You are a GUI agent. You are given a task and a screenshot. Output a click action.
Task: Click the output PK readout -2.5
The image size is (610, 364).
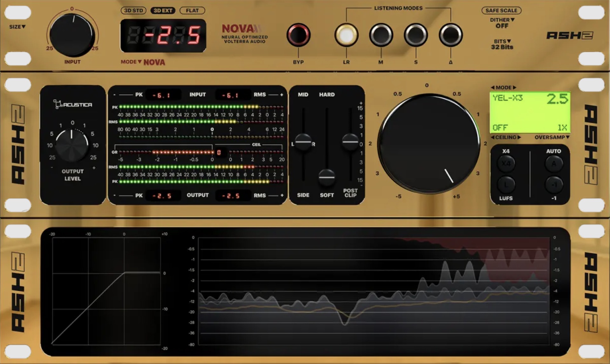(x=163, y=195)
